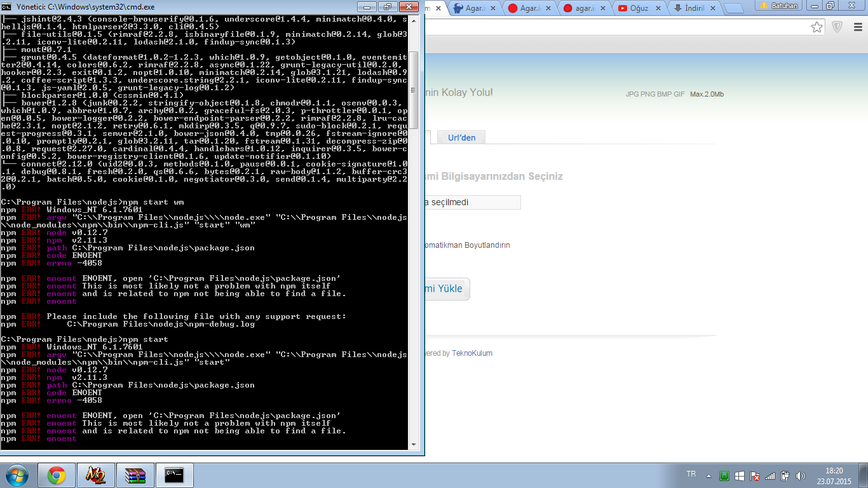Click the Windows Start orb

tap(16, 475)
